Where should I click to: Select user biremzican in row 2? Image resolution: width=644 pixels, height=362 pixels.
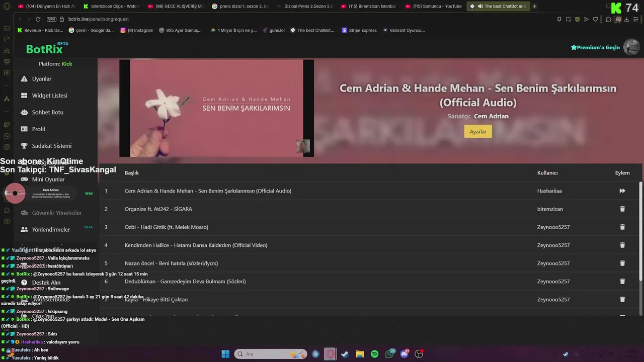550,209
